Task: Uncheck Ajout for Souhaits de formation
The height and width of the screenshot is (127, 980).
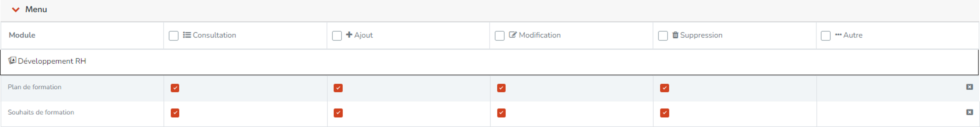Action: pyautogui.click(x=338, y=113)
